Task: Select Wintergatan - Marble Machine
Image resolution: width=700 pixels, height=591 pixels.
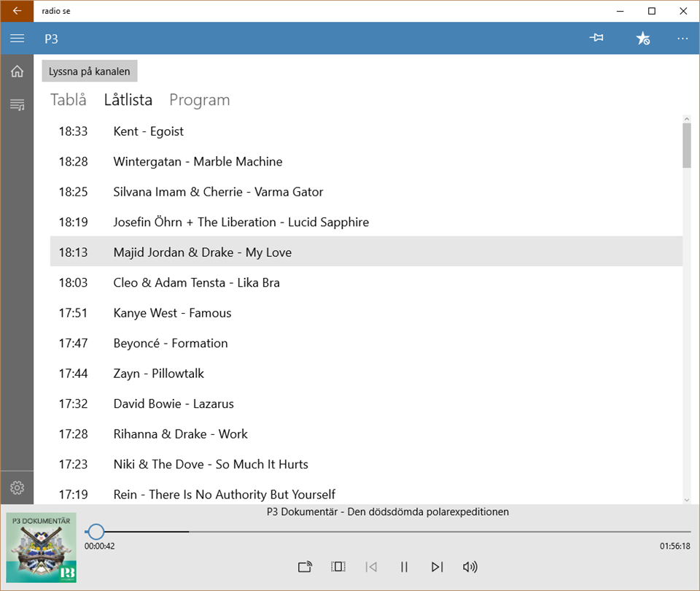Action: tap(366, 161)
